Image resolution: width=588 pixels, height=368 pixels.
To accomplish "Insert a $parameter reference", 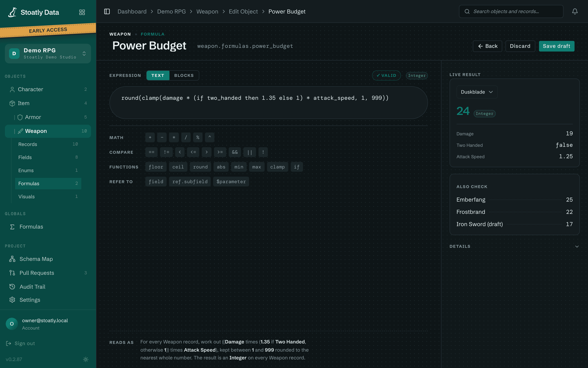I will [x=231, y=182].
